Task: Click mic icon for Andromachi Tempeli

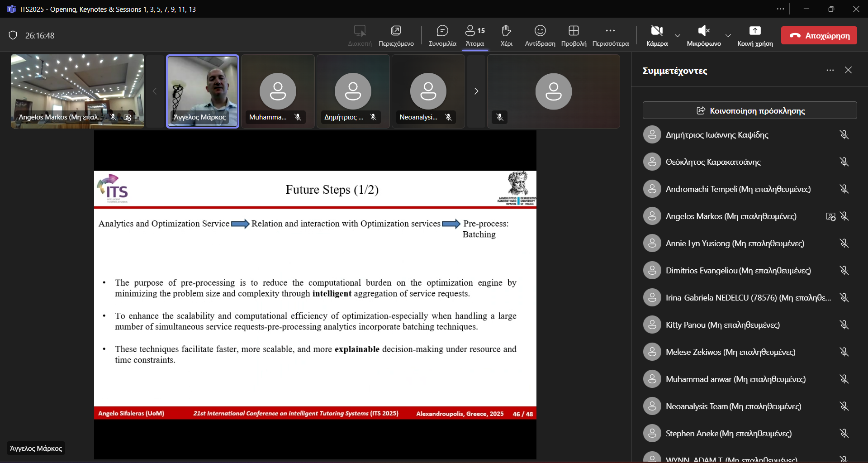Action: point(844,189)
